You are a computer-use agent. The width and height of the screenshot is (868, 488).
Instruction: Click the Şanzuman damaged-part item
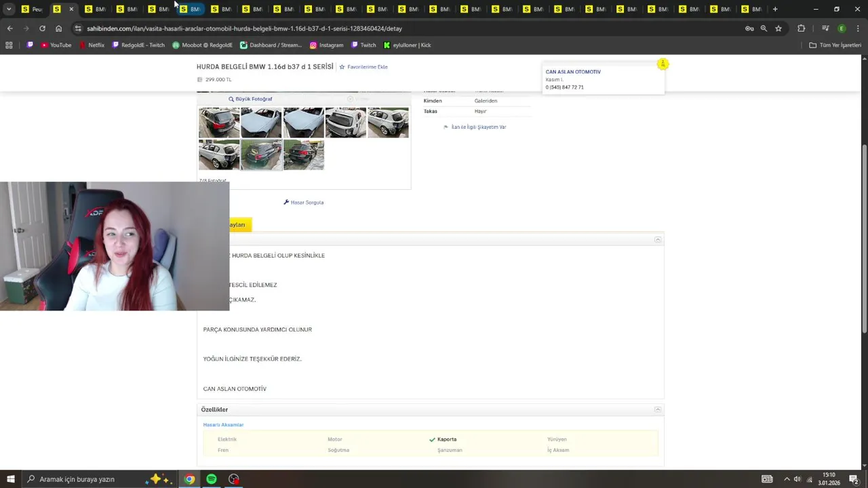point(450,450)
